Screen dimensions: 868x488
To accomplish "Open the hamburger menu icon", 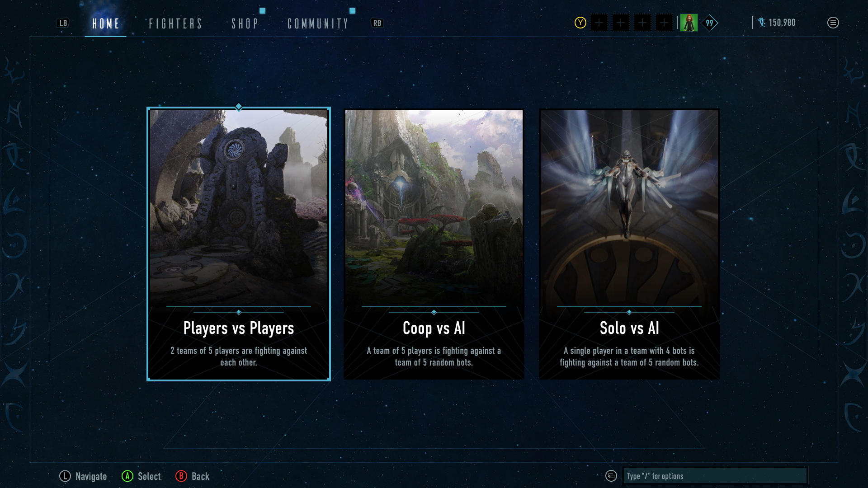I will tap(833, 23).
